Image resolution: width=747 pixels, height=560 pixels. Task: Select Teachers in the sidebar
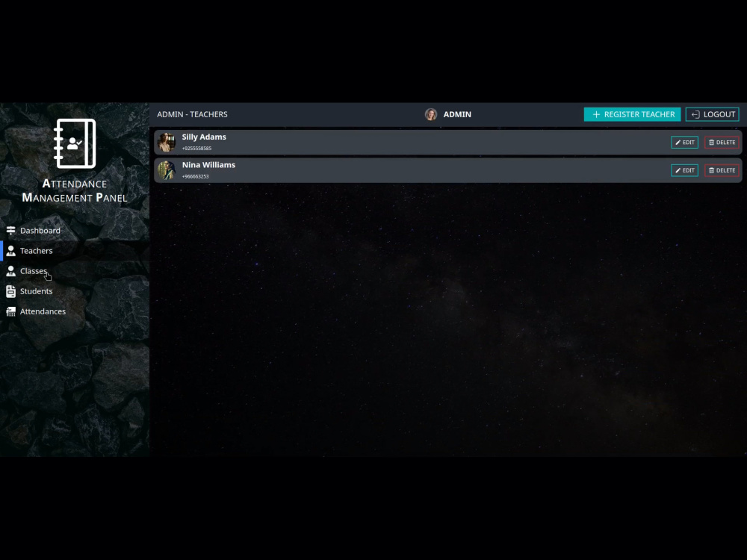click(x=75, y=251)
